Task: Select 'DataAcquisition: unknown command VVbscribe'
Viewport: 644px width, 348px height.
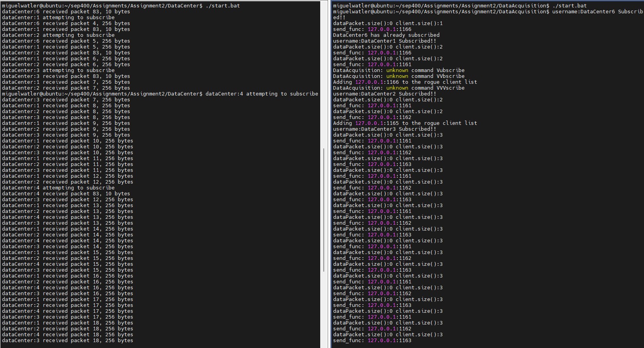Action: pyautogui.click(x=399, y=76)
